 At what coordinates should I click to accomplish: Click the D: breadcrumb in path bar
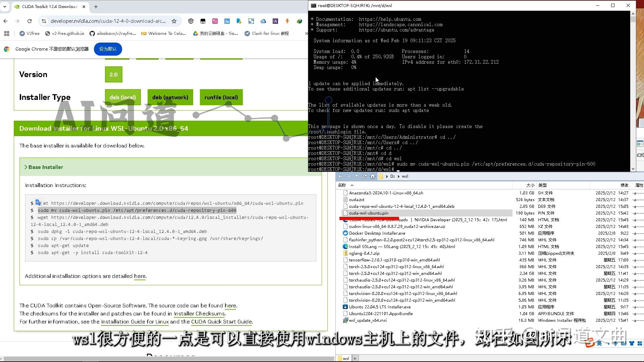pos(392,176)
